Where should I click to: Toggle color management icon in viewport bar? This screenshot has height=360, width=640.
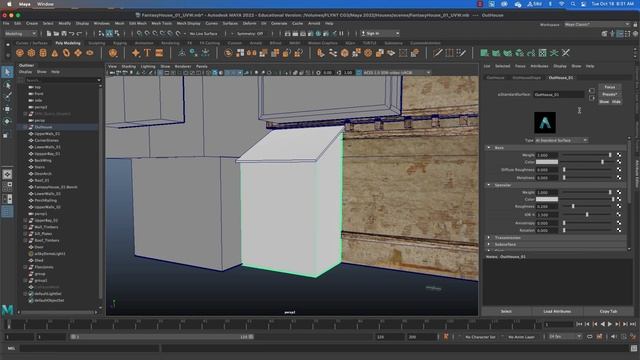click(x=358, y=73)
